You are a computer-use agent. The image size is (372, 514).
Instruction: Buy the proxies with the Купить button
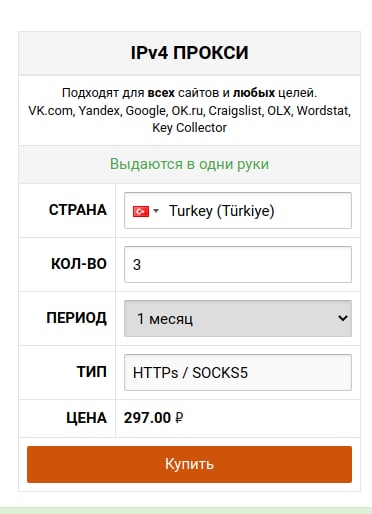pos(189,464)
